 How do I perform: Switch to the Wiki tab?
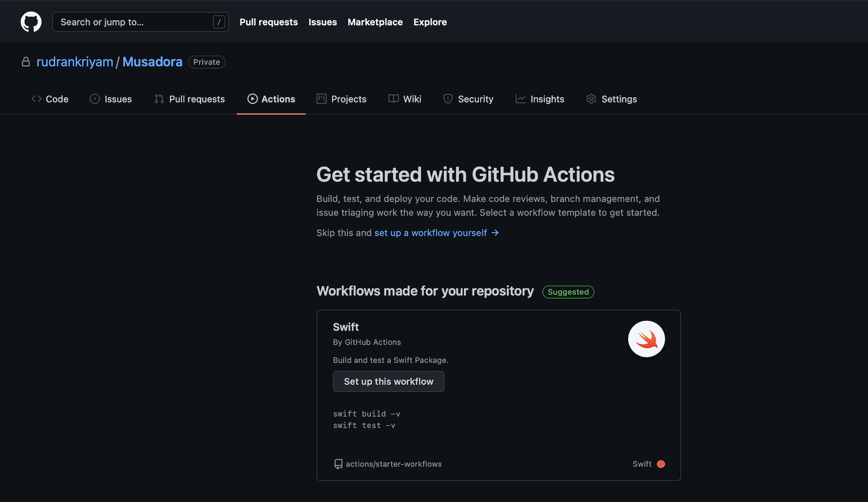[405, 99]
